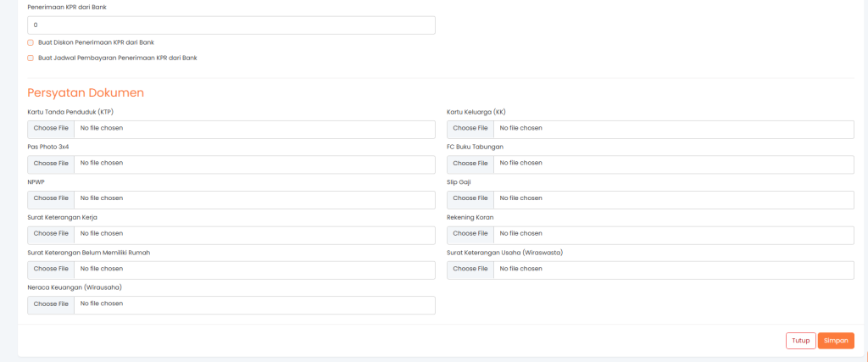Choose file for Surat Keterangan Belum Memiliki Rumah
Viewport: 868px width, 362px height.
pos(51,269)
